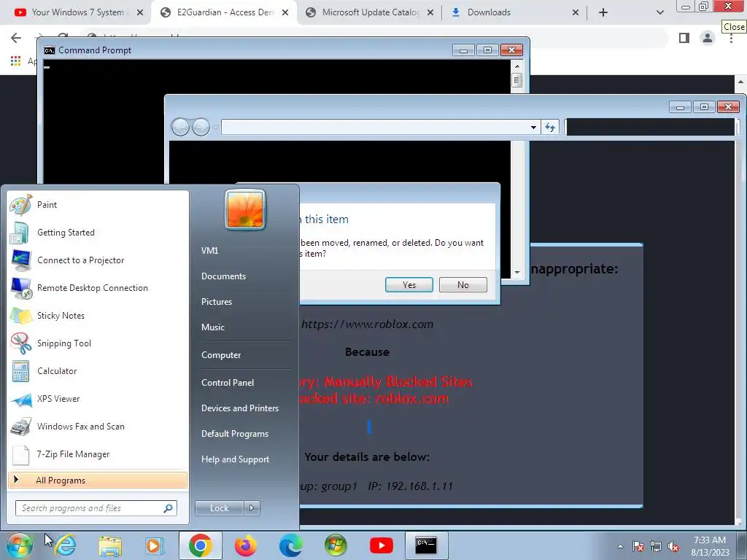747x560 pixels.
Task: Click the blocked URL https://www.roblox.com
Action: 368,324
